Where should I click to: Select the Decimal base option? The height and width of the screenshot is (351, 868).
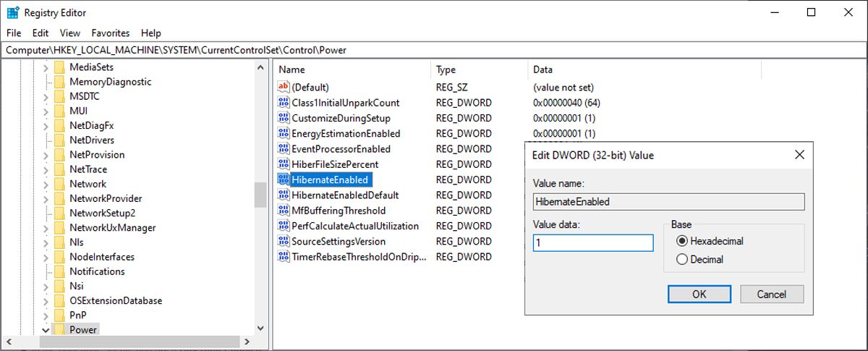682,259
